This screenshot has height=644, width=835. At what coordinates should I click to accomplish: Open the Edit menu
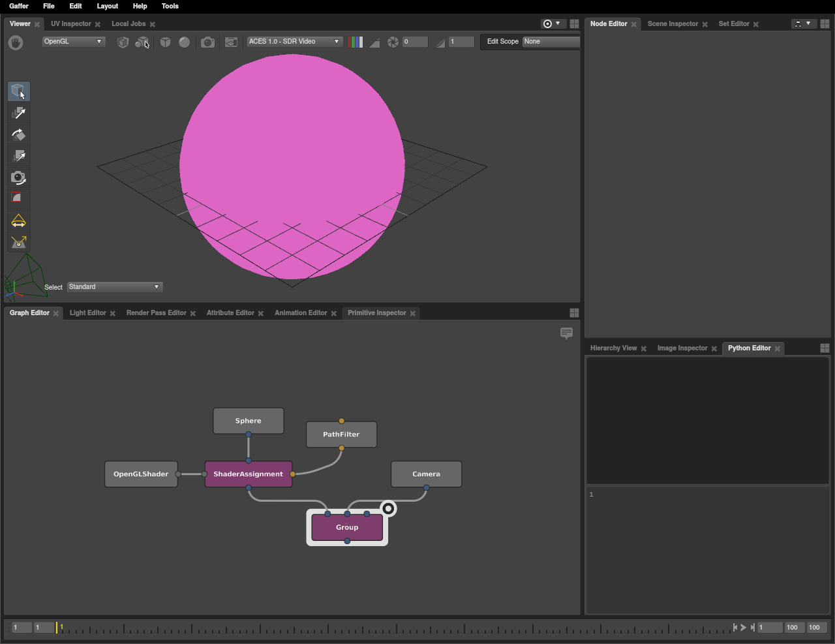click(76, 6)
